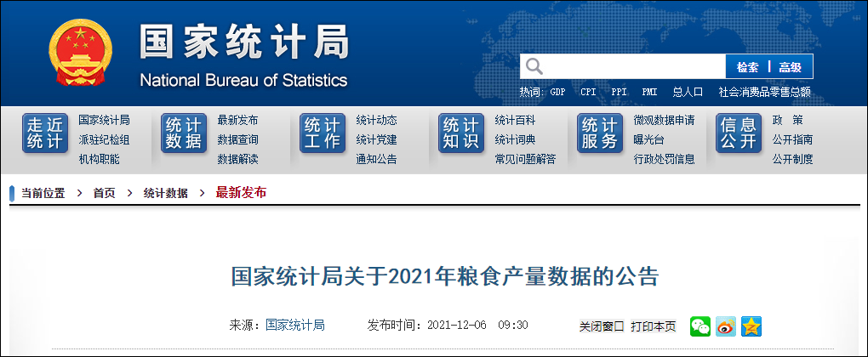This screenshot has height=357, width=868.
Task: Open the 机构职能 nav link
Action: point(99,160)
